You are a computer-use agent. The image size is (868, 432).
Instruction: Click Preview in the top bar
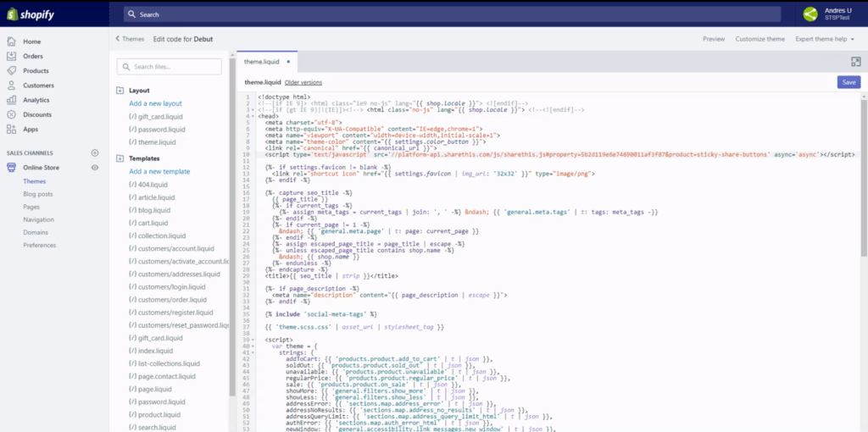(714, 39)
